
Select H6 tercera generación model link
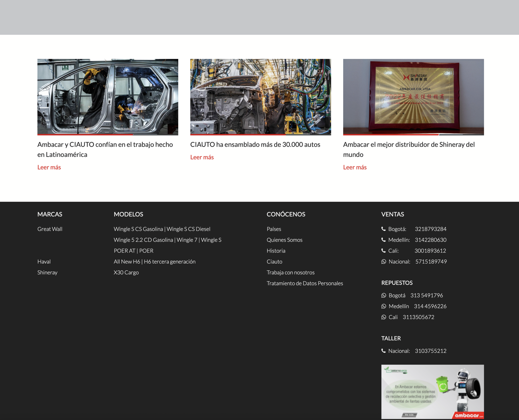[x=170, y=261]
